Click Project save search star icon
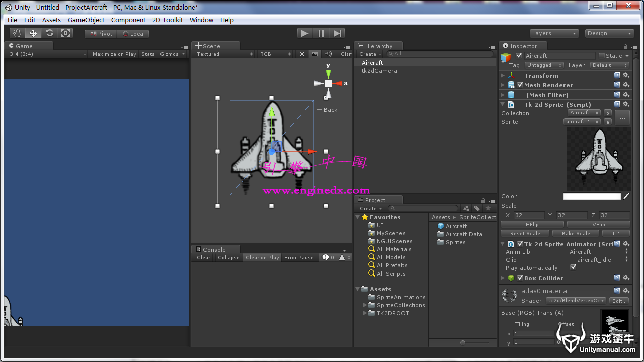This screenshot has height=362, width=644. pos(488,208)
